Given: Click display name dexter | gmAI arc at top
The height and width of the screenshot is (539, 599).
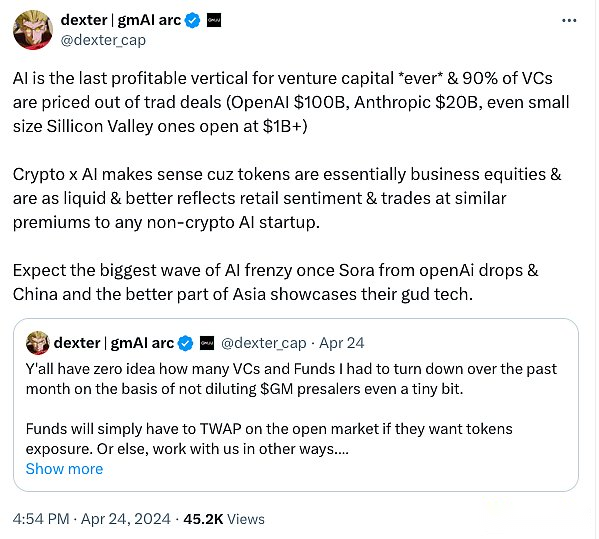Looking at the screenshot, I should point(121,20).
